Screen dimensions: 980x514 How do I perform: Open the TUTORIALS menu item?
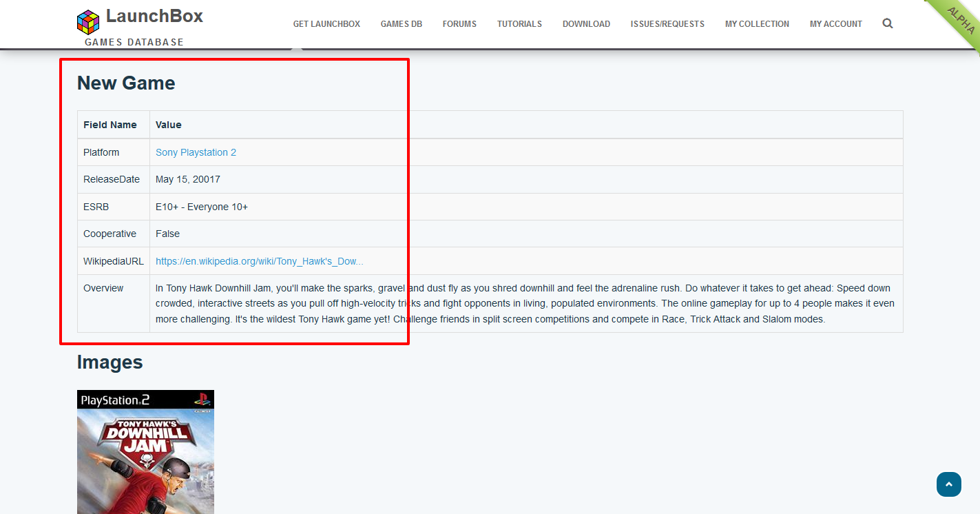[x=519, y=23]
